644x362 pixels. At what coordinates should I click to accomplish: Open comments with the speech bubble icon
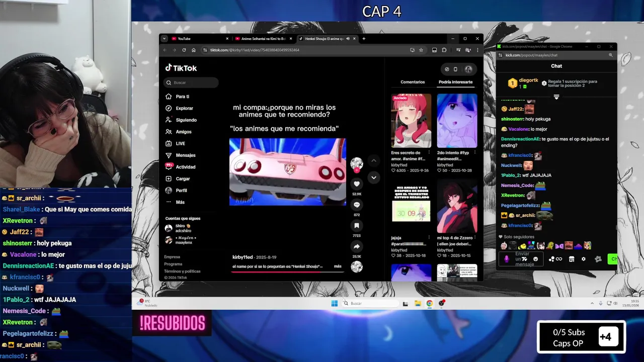tap(357, 205)
